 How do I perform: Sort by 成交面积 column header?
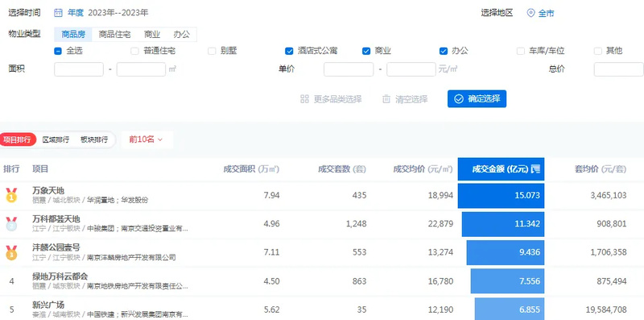tap(251, 169)
